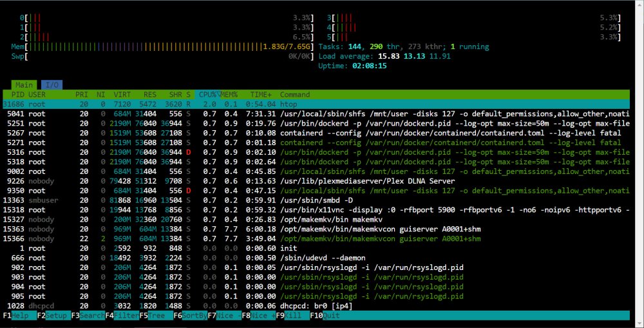
Task: Open the F4 Filter option
Action: (x=122, y=316)
